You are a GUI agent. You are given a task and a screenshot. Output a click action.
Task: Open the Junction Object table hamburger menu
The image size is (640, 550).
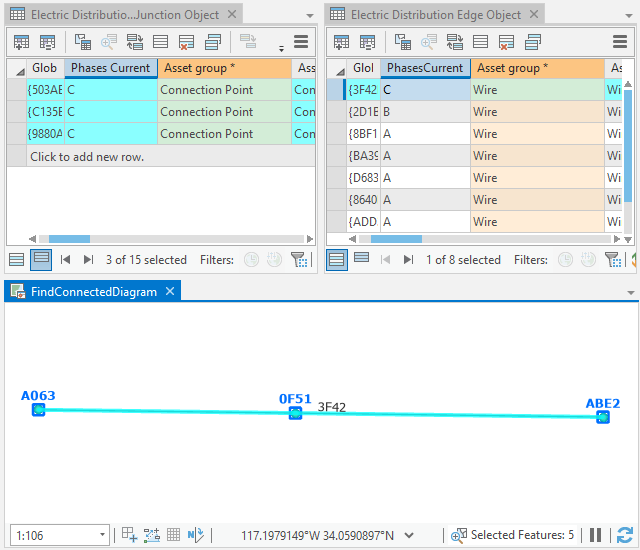pos(301,42)
